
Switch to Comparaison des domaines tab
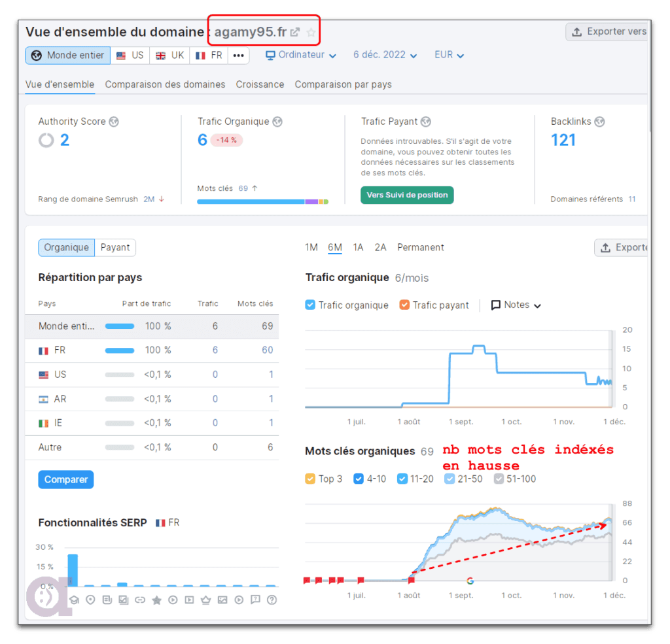pos(165,84)
